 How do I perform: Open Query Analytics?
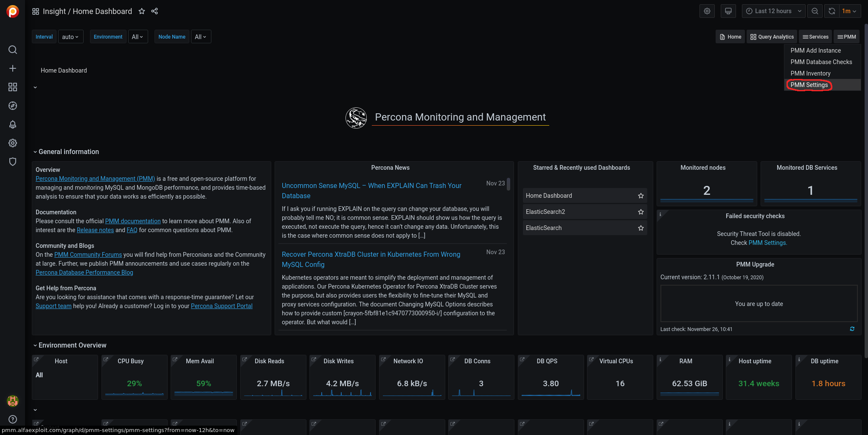point(772,37)
